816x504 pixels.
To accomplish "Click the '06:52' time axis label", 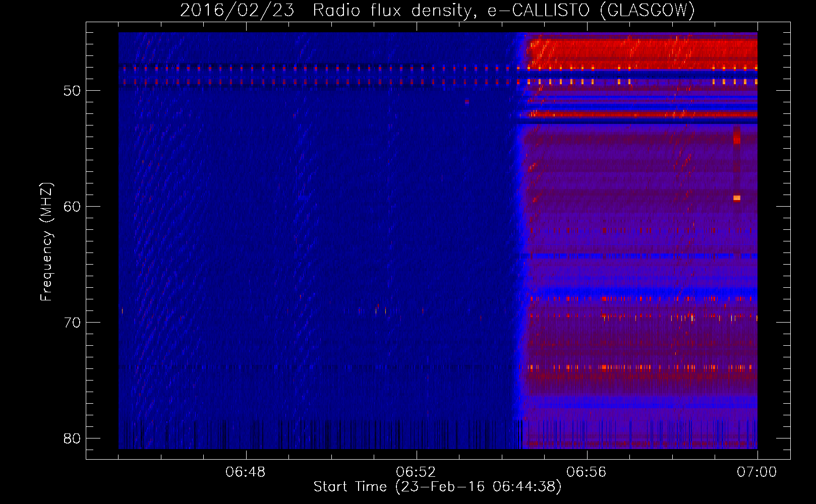I will pos(416,472).
